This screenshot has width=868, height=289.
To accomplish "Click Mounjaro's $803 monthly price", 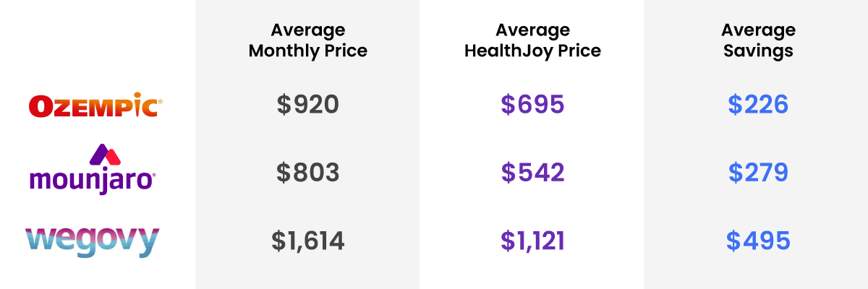I will (307, 173).
